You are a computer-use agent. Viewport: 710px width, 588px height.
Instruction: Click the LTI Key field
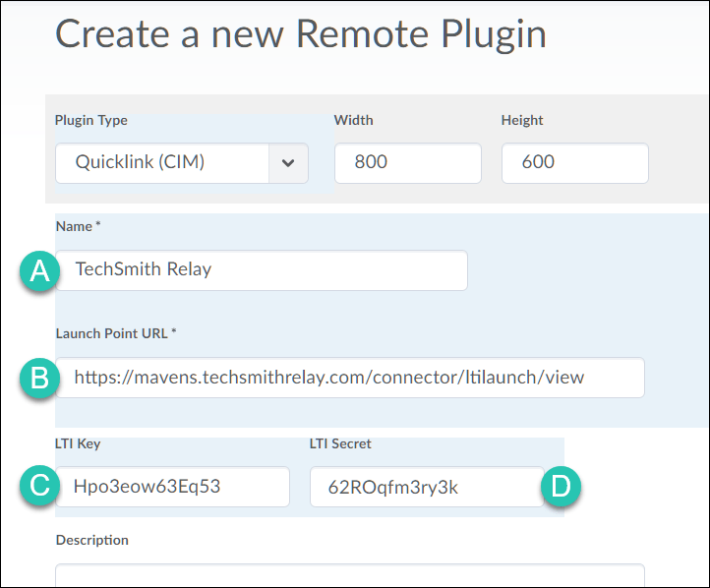click(x=172, y=487)
